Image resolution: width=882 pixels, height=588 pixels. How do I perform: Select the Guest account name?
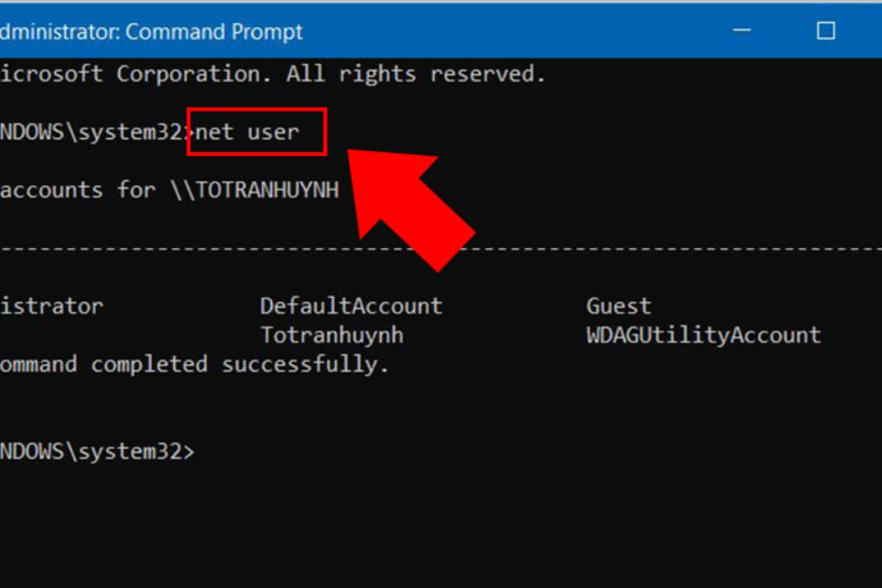[x=619, y=306]
